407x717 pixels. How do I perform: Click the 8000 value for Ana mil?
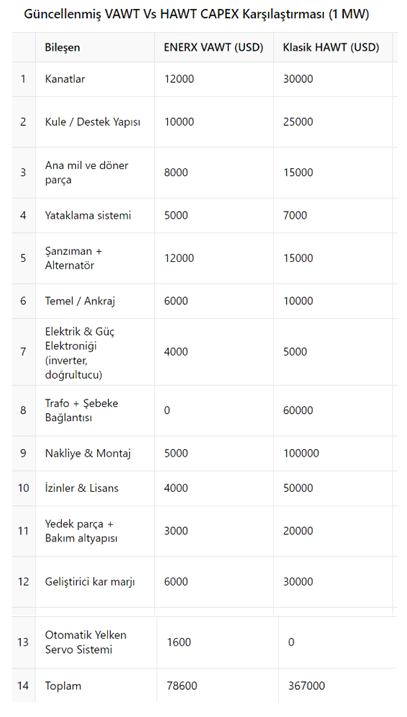click(214, 172)
